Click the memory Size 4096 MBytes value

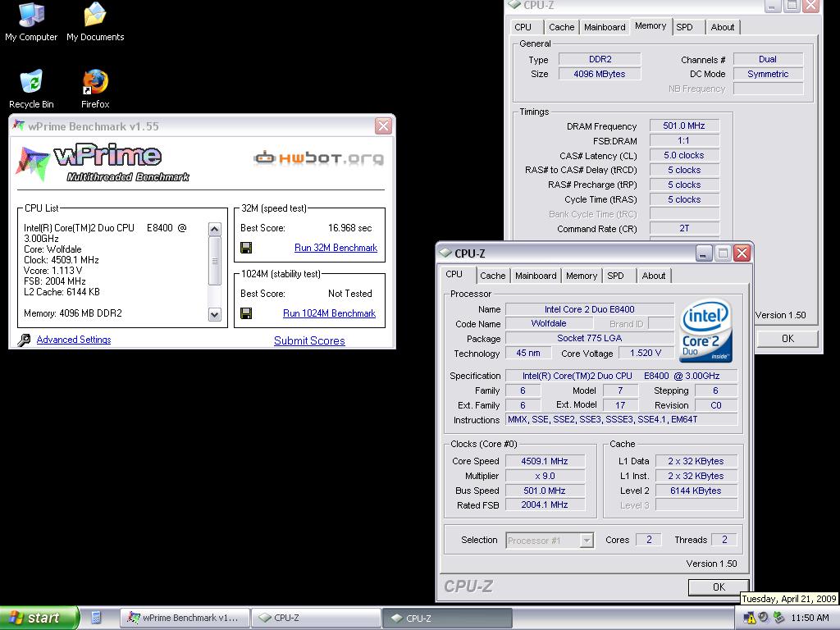coord(600,74)
